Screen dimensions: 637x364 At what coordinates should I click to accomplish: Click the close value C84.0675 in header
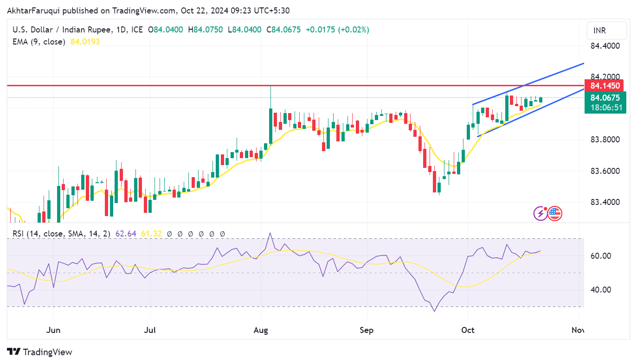[x=283, y=30]
